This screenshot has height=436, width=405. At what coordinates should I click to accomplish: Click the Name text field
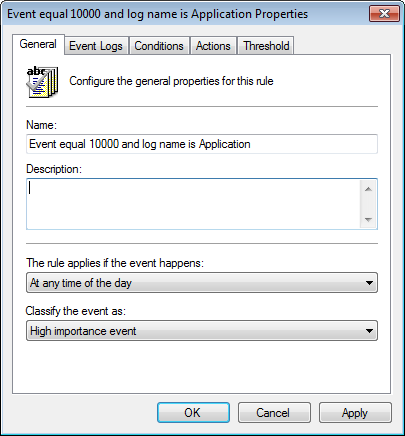tap(202, 144)
